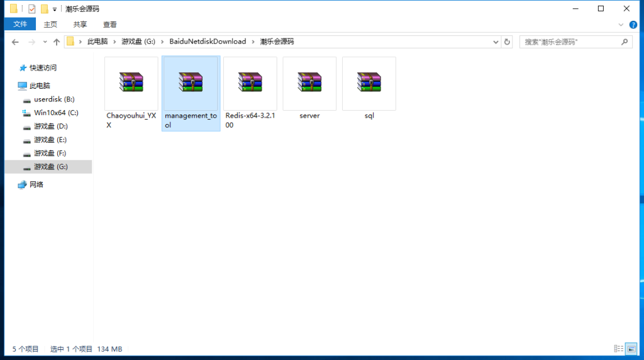Open the 共享 ribbon tab
The width and height of the screenshot is (644, 360).
[x=80, y=25]
